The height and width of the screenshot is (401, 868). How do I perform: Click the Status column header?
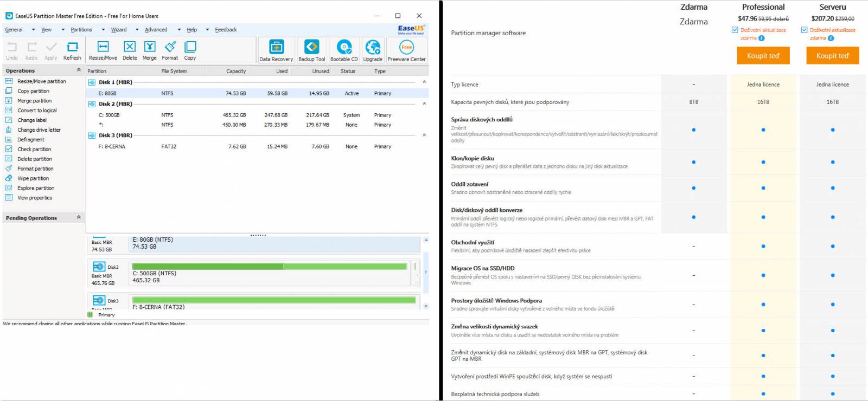(x=348, y=71)
